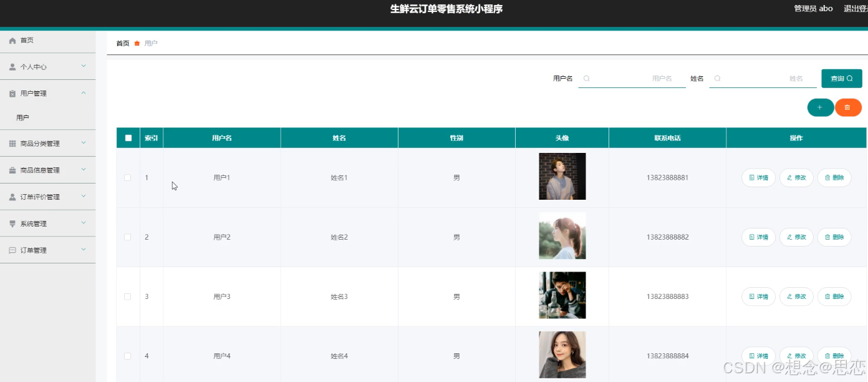Click the person icon beside 订单评价管理
This screenshot has height=382, width=868.
[12, 197]
